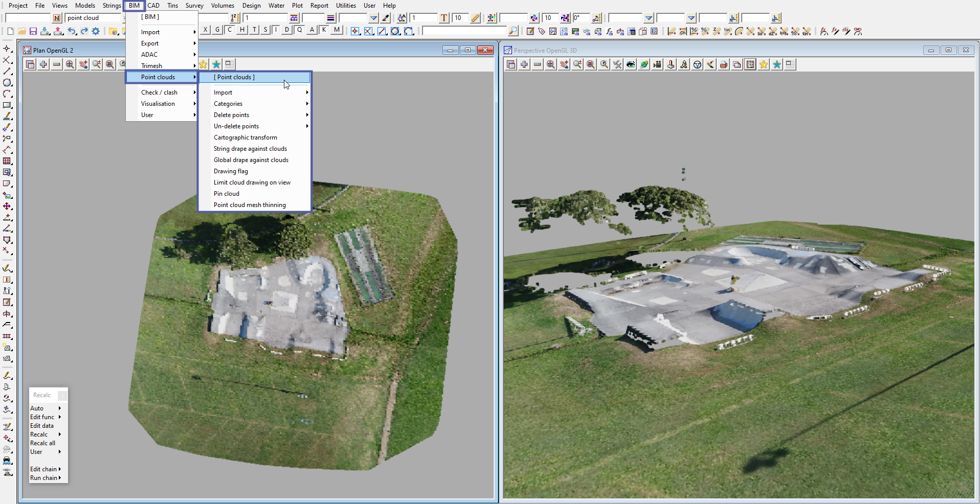Toggle the M snap button
980x504 pixels.
click(336, 30)
